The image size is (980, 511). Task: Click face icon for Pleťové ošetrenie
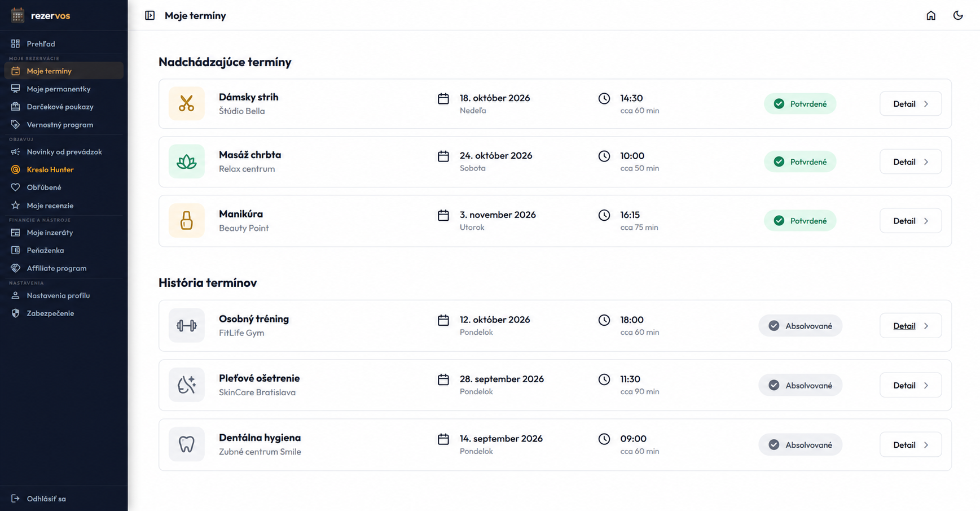[x=186, y=385]
